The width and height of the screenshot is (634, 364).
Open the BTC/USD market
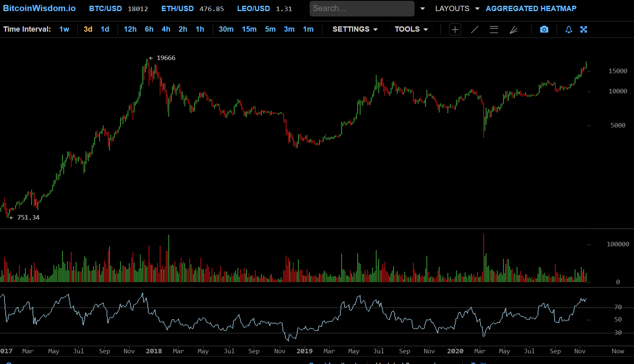click(105, 9)
